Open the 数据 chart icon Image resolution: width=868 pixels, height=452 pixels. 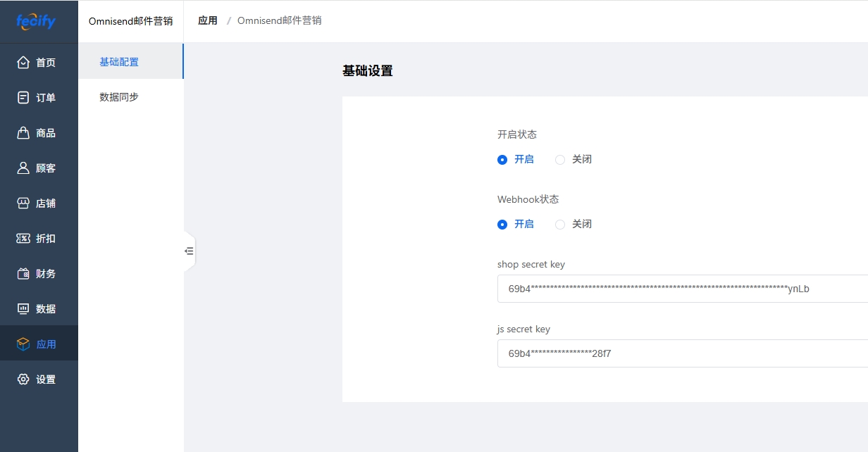(x=23, y=309)
